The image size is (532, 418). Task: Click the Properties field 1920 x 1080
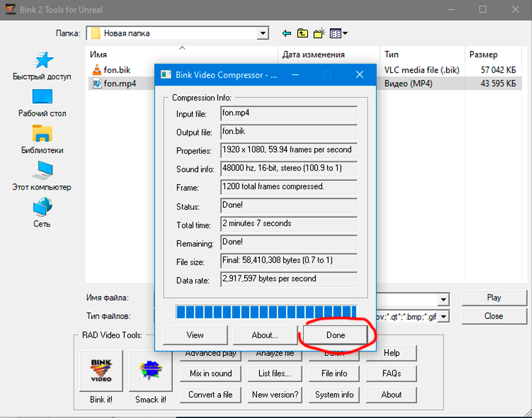[289, 150]
